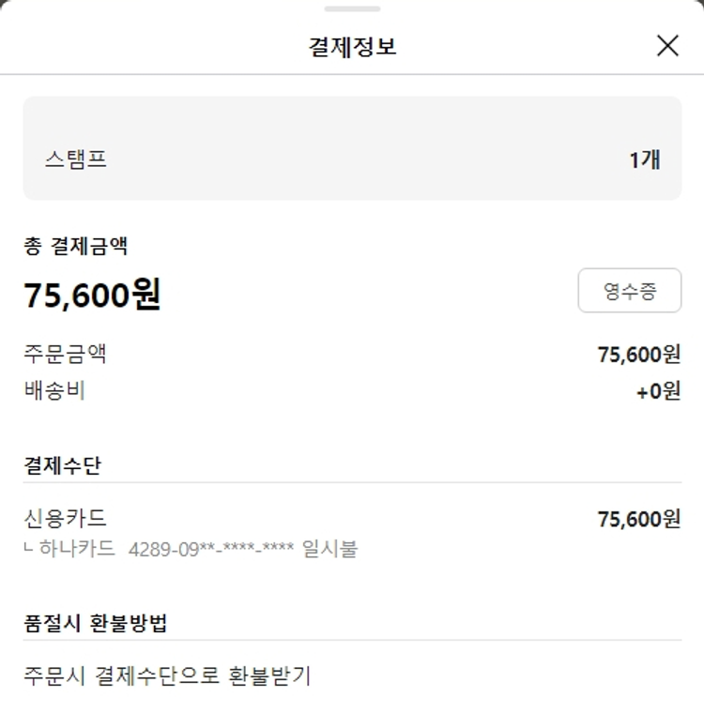This screenshot has height=728, width=704.
Task: Click the 하나카드 card issuer name
Action: point(78,549)
